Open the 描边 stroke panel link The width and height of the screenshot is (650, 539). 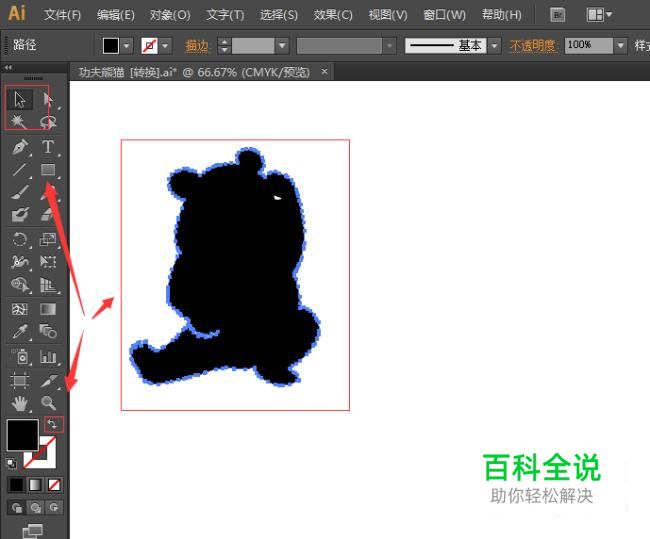pos(197,46)
